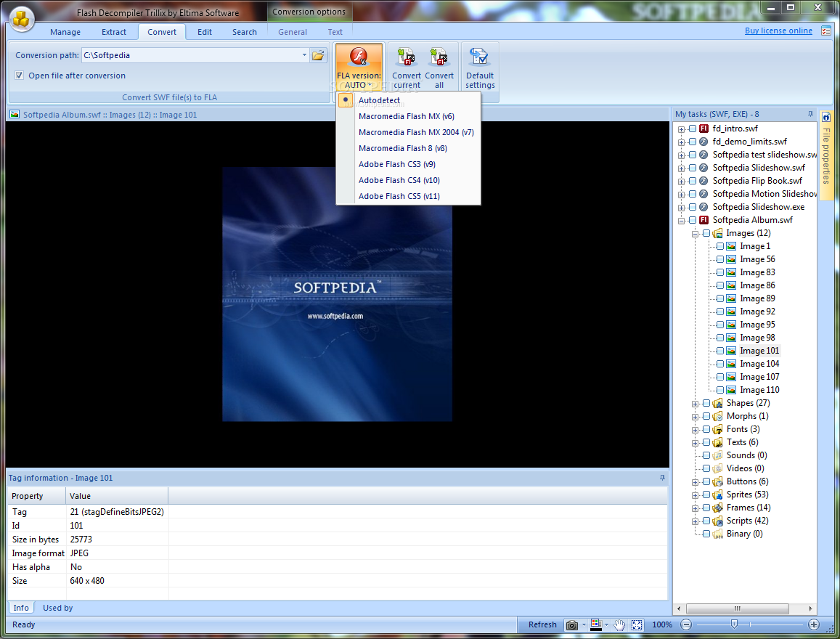Check the Image 101 checkbox

[x=720, y=351]
